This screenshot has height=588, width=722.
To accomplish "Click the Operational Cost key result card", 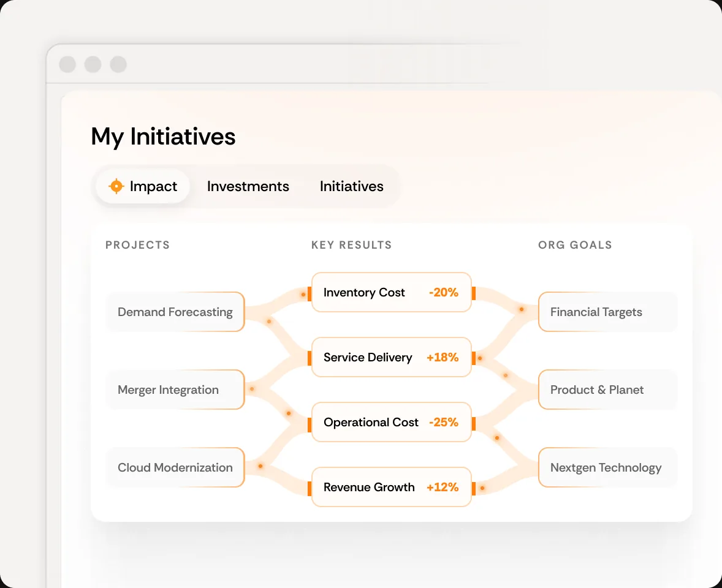I will tap(392, 423).
